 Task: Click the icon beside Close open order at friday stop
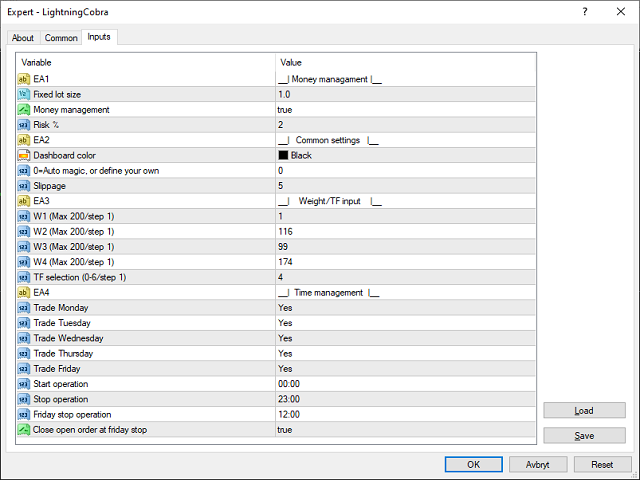click(x=23, y=429)
